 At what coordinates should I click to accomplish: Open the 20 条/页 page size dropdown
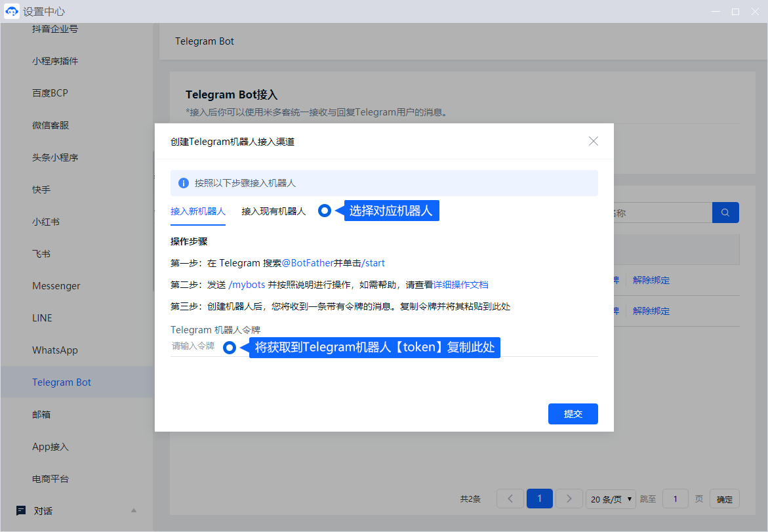(x=611, y=499)
